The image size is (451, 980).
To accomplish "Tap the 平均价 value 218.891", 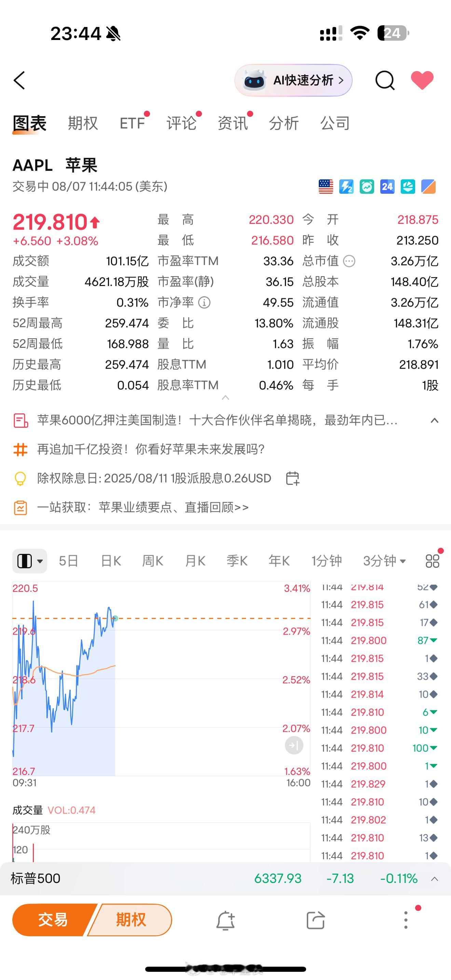I will click(x=419, y=365).
